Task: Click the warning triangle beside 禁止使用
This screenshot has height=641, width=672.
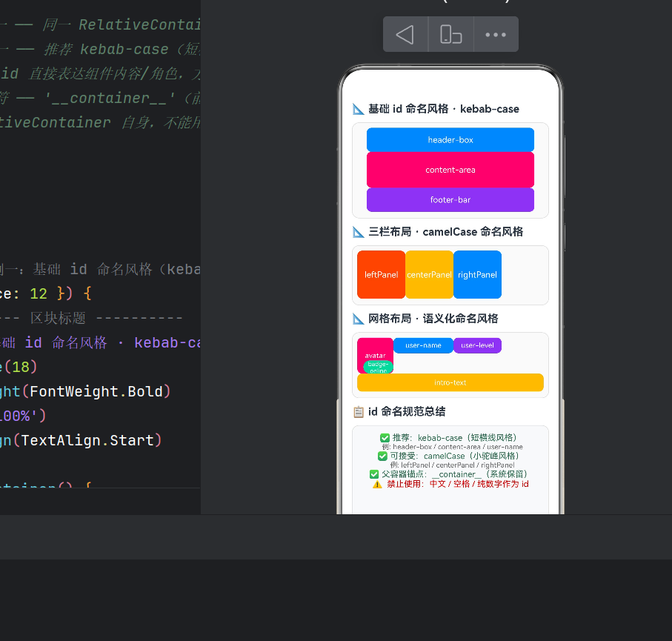Action: 377,485
